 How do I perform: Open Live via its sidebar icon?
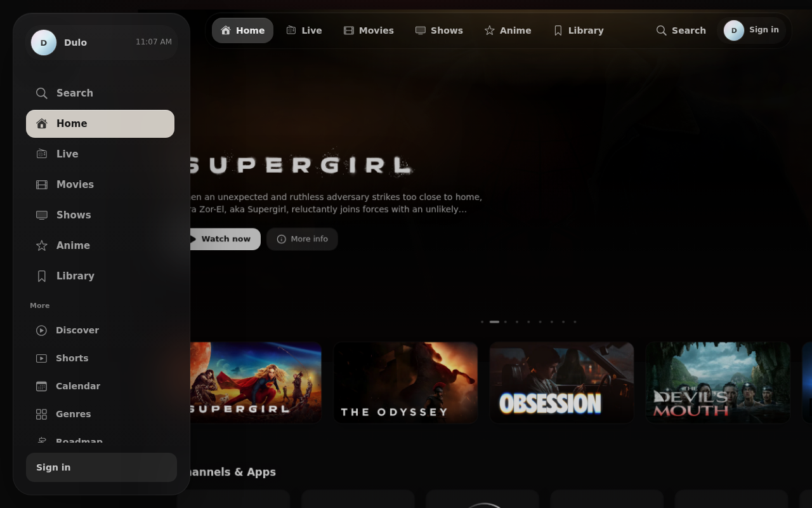[x=42, y=154]
